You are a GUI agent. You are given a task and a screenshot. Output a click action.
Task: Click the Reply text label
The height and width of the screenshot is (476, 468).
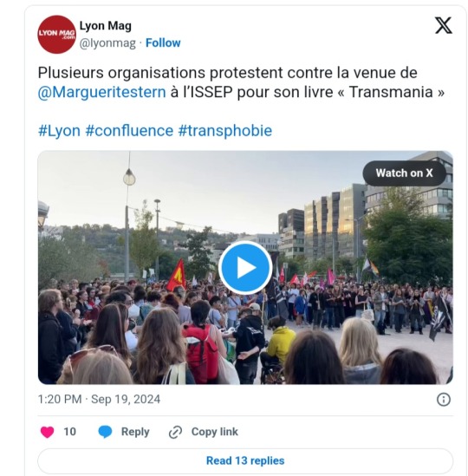coord(135,432)
